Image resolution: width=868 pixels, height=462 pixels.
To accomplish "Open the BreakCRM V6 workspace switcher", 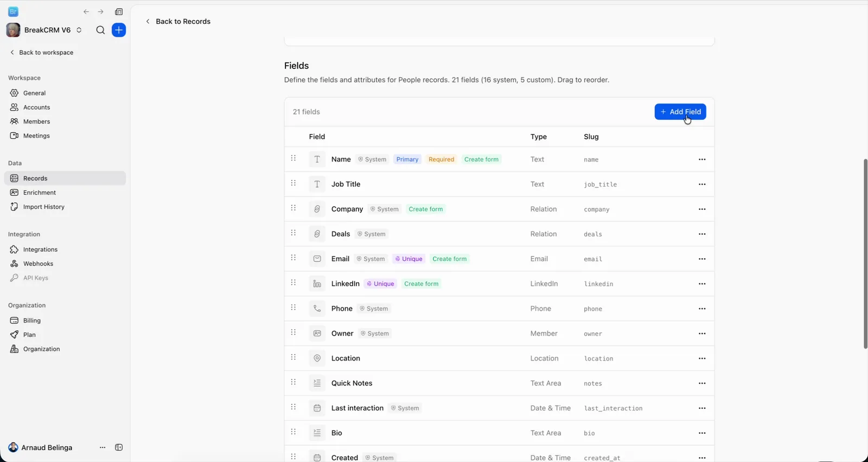I will click(x=44, y=30).
